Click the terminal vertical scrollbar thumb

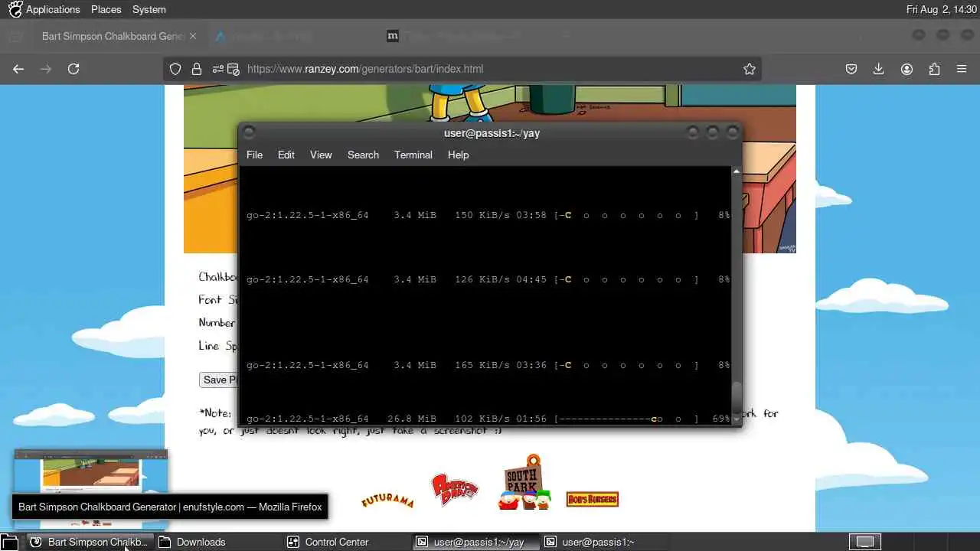point(737,396)
